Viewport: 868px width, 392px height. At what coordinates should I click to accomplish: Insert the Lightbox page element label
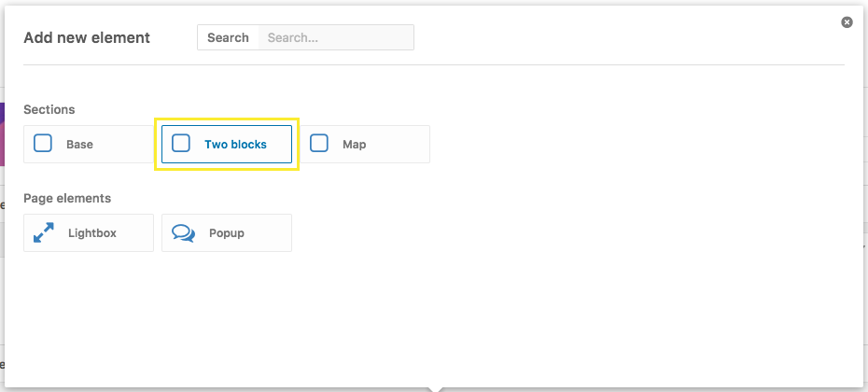tap(92, 233)
